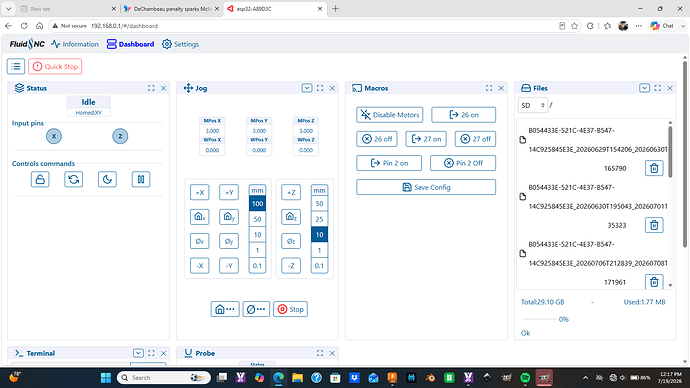This screenshot has height=388, width=690.
Task: Open the Information tab
Action: [75, 44]
